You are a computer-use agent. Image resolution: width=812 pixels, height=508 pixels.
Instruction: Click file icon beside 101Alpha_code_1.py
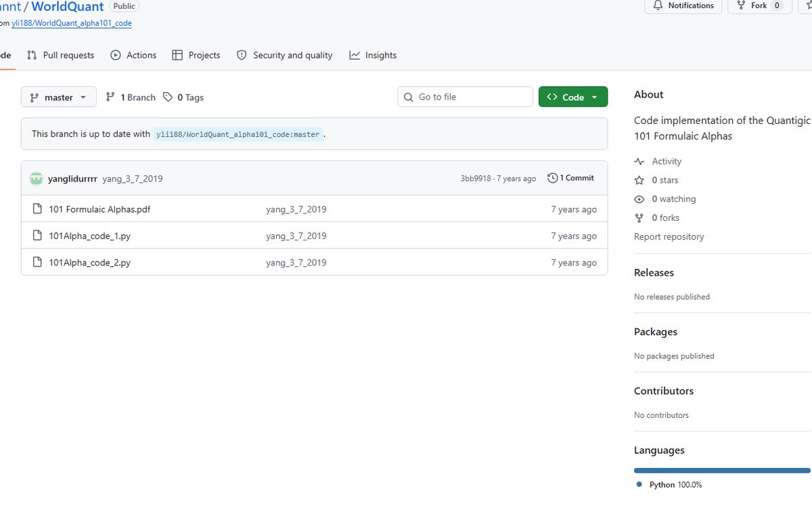37,236
